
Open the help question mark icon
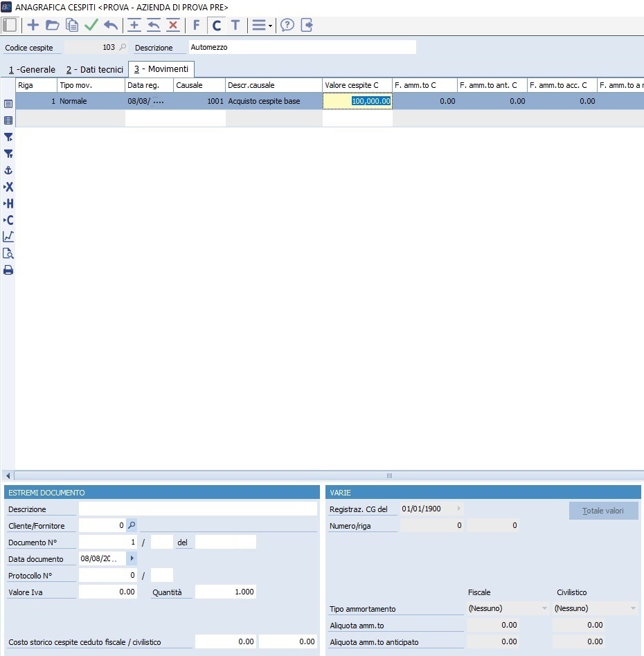(x=287, y=26)
